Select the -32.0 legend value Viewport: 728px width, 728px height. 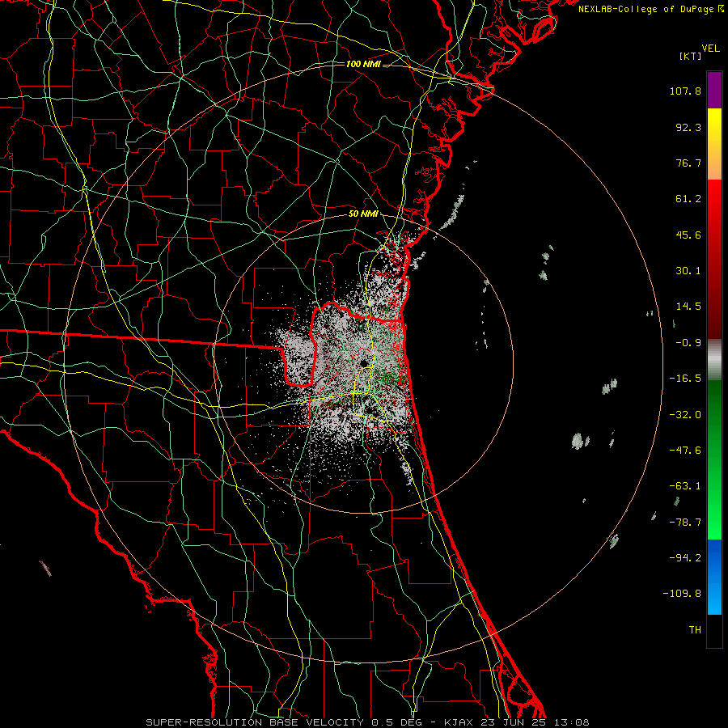click(685, 415)
